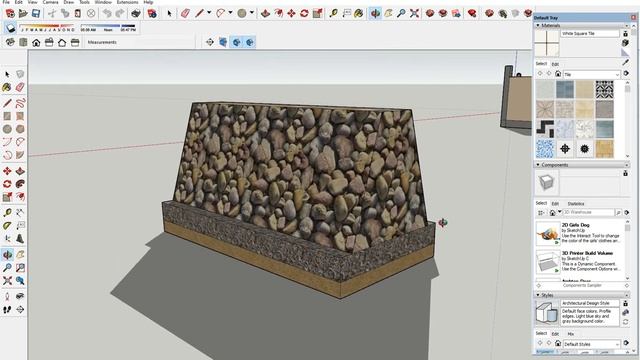Collapse the Components panel

[x=538, y=165]
